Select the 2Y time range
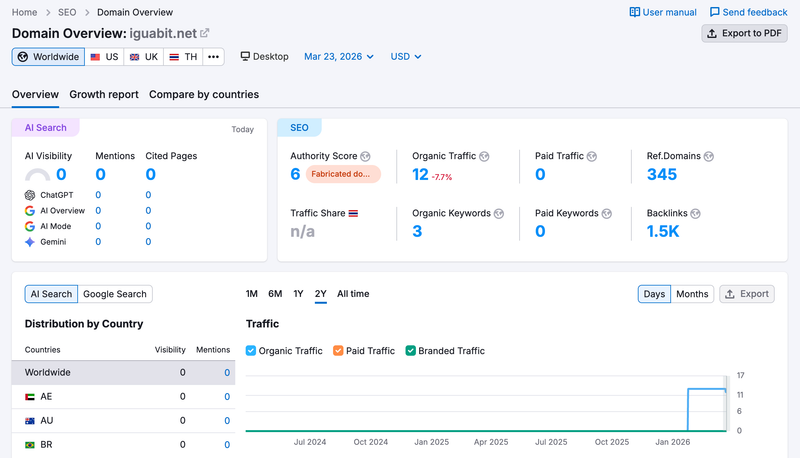The width and height of the screenshot is (800, 458). coord(320,294)
